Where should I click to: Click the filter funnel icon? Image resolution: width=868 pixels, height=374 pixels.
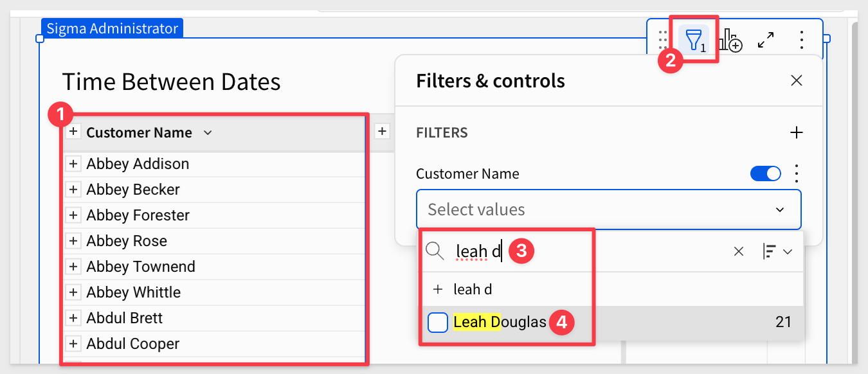click(693, 40)
